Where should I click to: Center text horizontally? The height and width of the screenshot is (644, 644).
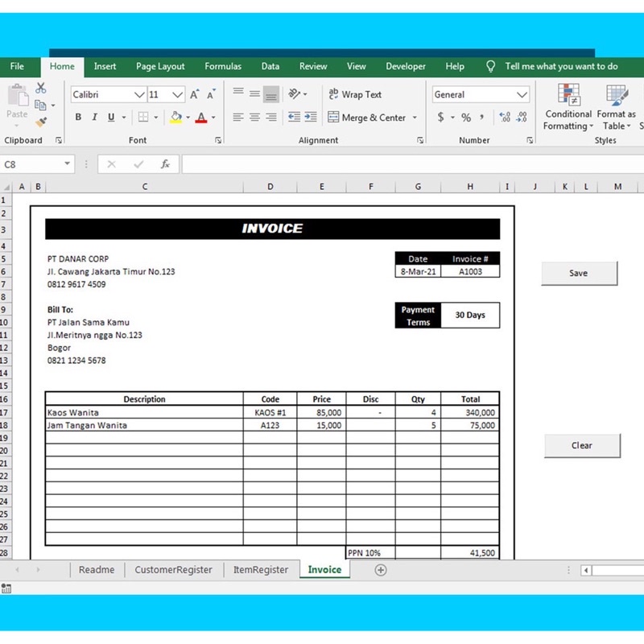pos(254,118)
